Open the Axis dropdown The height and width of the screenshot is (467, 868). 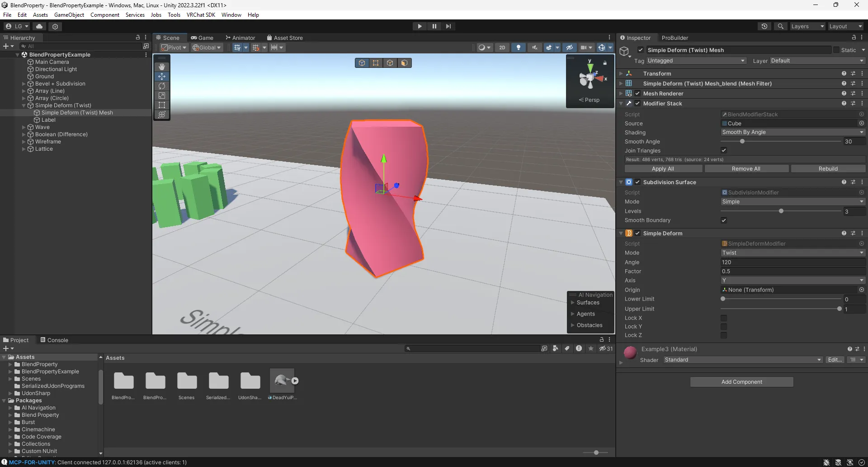coord(793,281)
